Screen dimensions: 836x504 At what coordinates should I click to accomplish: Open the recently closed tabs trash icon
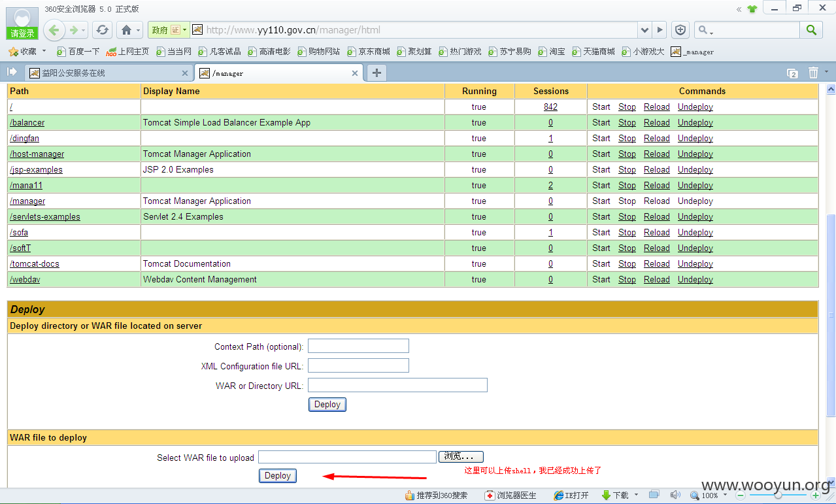point(813,73)
